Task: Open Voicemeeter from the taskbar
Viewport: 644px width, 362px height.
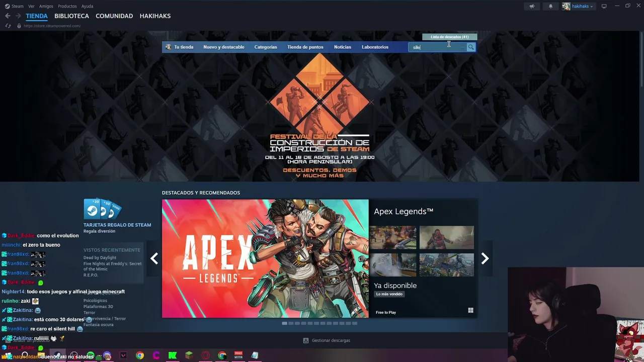Action: [x=238, y=355]
